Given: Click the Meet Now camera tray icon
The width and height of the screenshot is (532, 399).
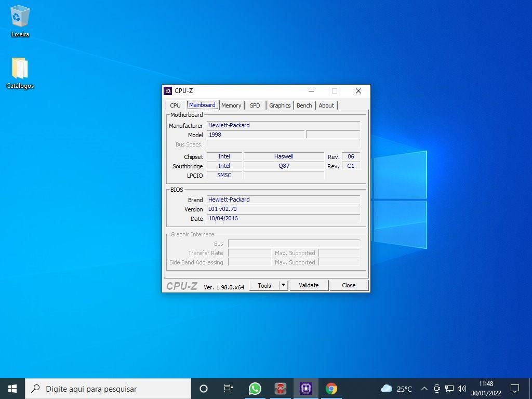Looking at the screenshot, I should [x=437, y=389].
